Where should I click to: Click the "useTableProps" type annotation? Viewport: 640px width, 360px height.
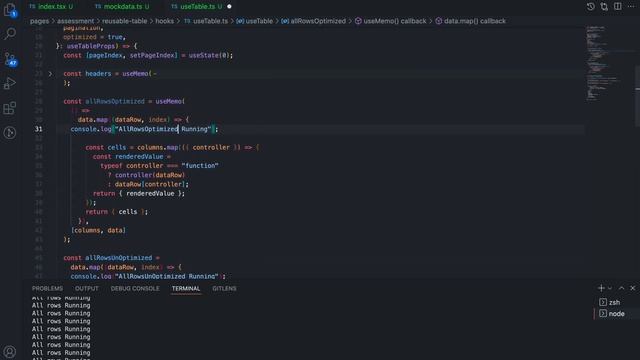click(92, 46)
